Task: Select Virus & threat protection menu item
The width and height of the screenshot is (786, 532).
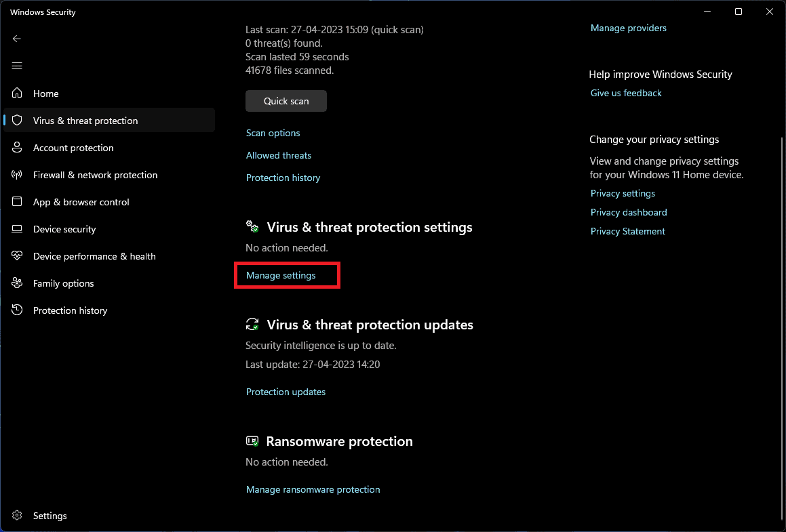Action: pyautogui.click(x=109, y=120)
